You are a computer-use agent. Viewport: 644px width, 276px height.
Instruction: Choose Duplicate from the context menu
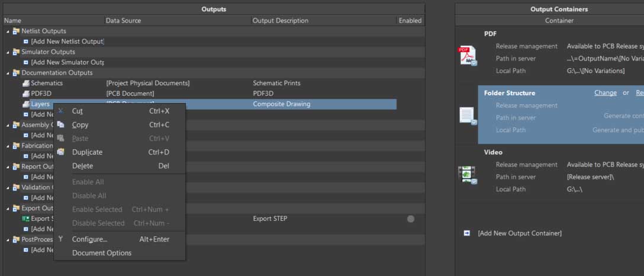pyautogui.click(x=87, y=152)
